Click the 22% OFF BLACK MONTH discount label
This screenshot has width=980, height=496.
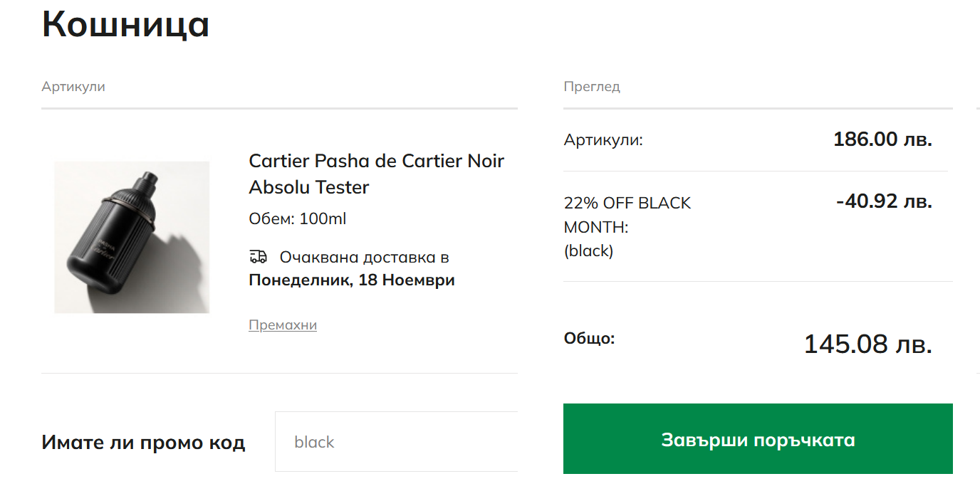point(627,215)
